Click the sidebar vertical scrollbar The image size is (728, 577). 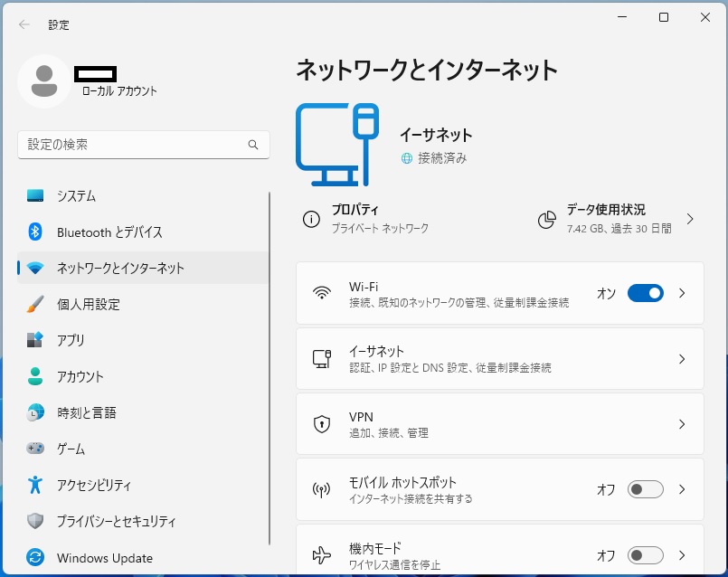(x=269, y=369)
